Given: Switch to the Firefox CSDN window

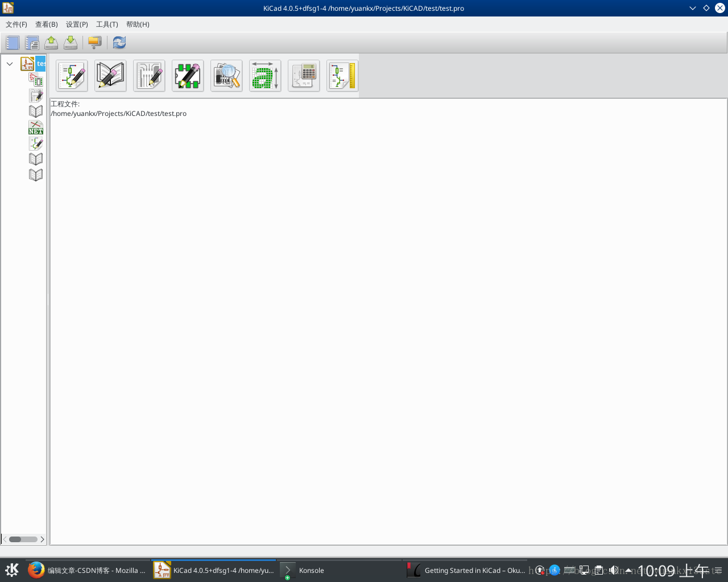Looking at the screenshot, I should point(88,570).
